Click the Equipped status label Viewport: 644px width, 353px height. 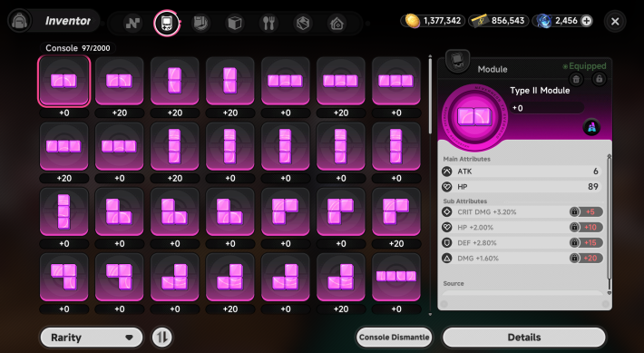tap(584, 66)
